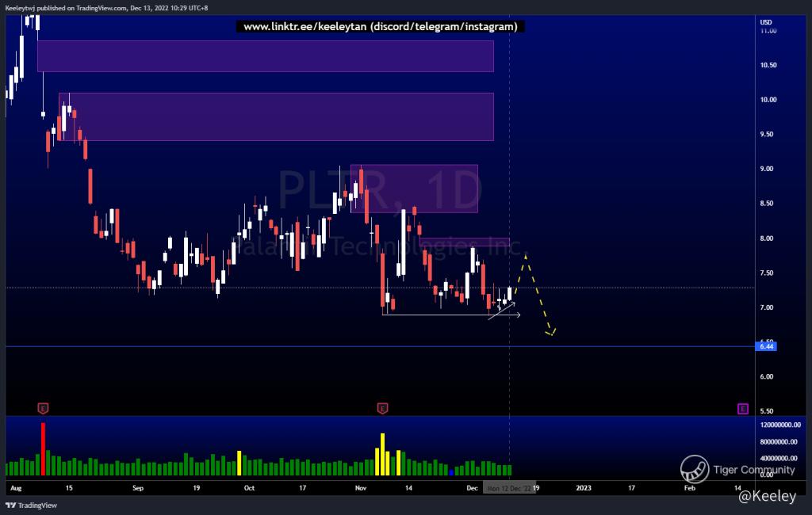
Task: Click the highlighted Mon 12 Dec '22 date label
Action: click(508, 488)
